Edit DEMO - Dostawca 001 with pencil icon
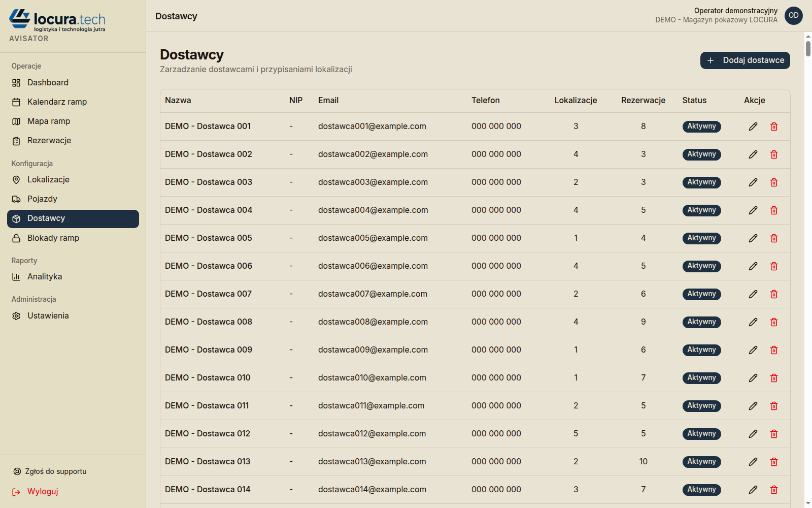 pyautogui.click(x=753, y=126)
